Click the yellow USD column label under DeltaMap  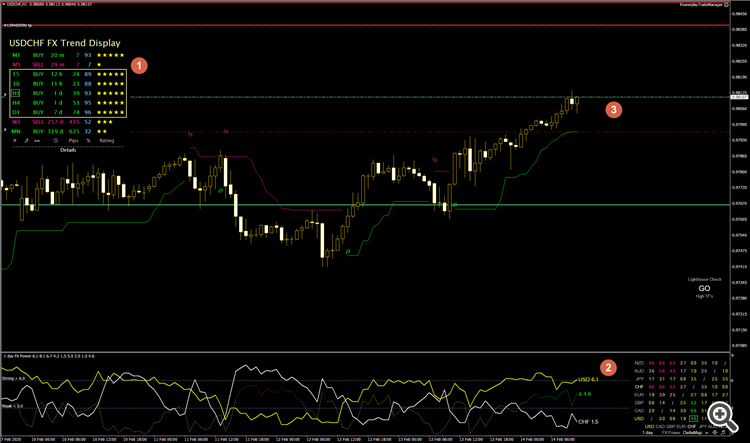[x=649, y=426]
